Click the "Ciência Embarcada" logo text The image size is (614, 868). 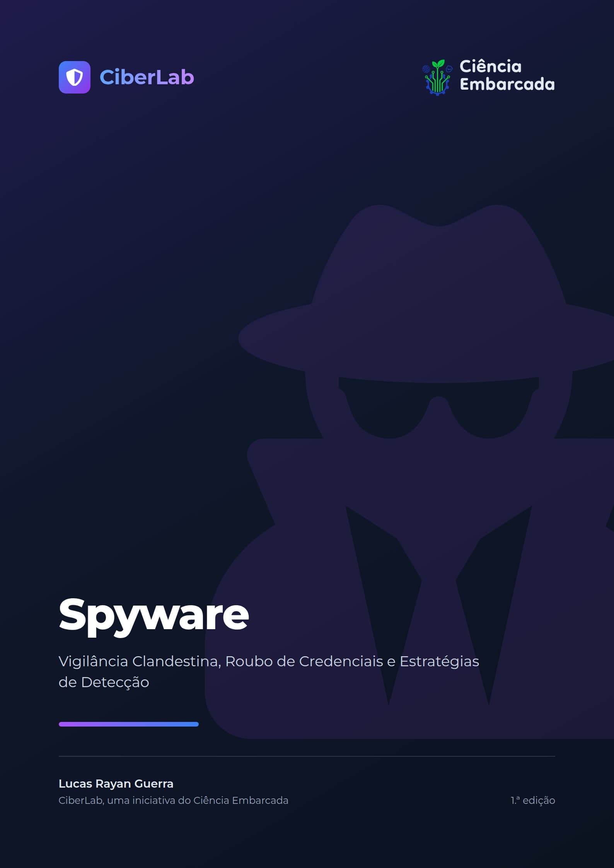[x=507, y=76]
